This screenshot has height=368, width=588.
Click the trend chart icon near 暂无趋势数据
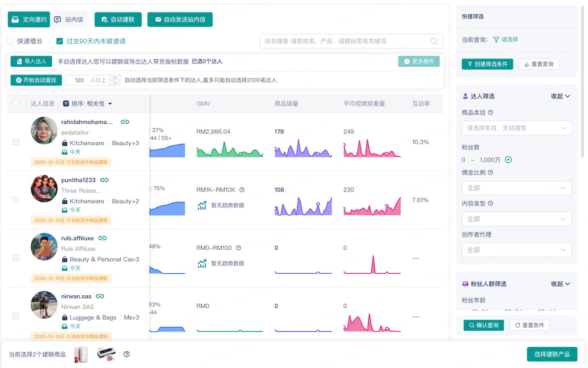tap(201, 206)
